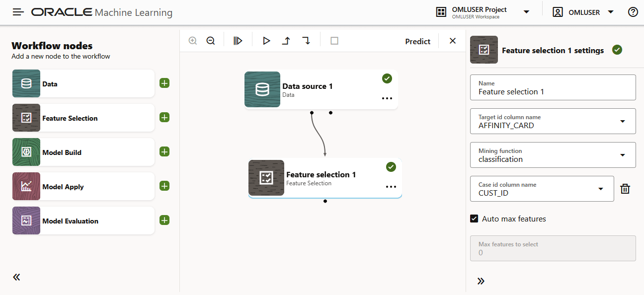Collapse the settings panel with double chevron
Viewport: 644px width, 295px height.
(x=481, y=281)
